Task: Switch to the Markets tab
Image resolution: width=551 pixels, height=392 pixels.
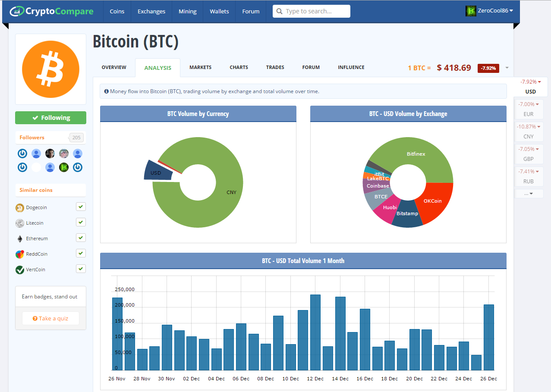Action: [x=201, y=68]
